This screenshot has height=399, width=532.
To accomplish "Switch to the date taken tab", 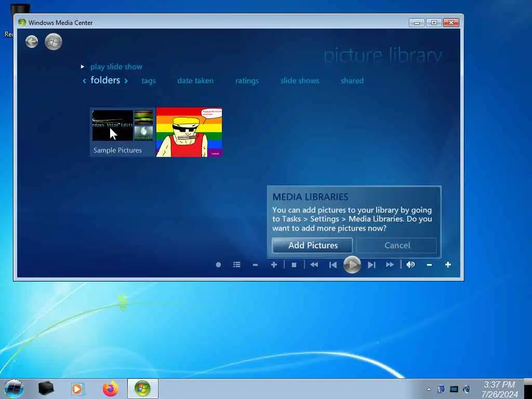I will pyautogui.click(x=195, y=81).
